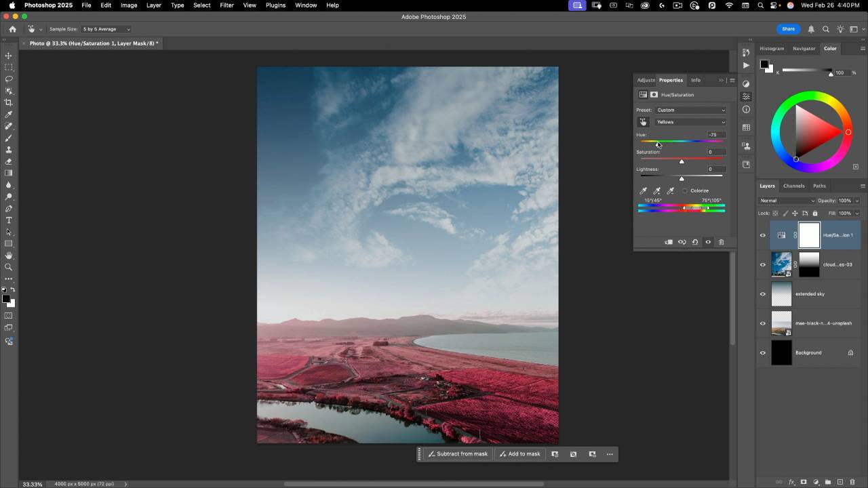Open the Preset dropdown showing Custom

point(690,110)
